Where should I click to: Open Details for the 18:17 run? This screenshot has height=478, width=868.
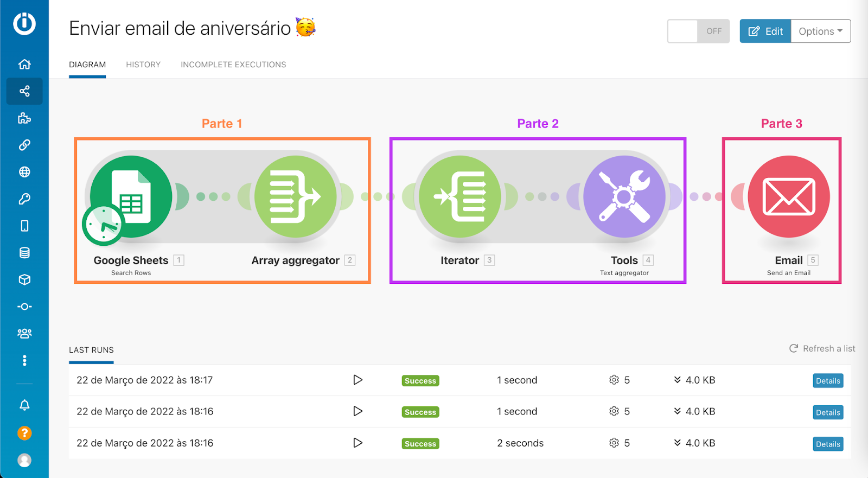828,381
